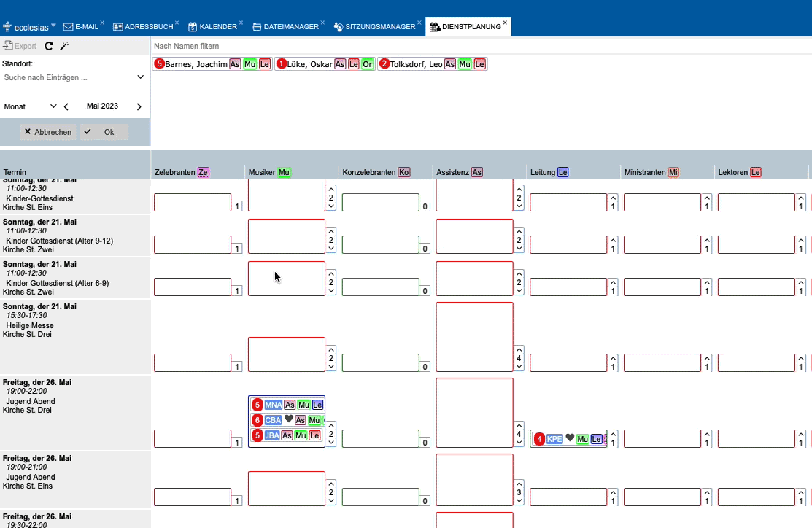The height and width of the screenshot is (528, 812).
Task: Go to previous month with left arrow
Action: 66,106
